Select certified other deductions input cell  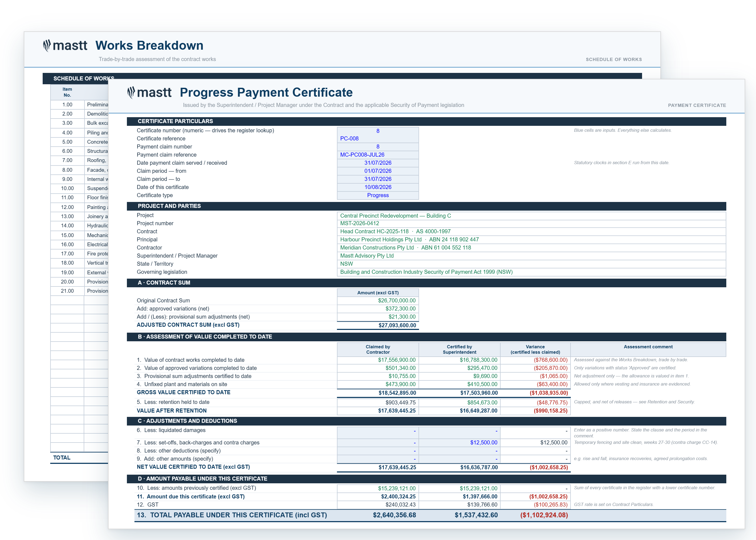[460, 451]
